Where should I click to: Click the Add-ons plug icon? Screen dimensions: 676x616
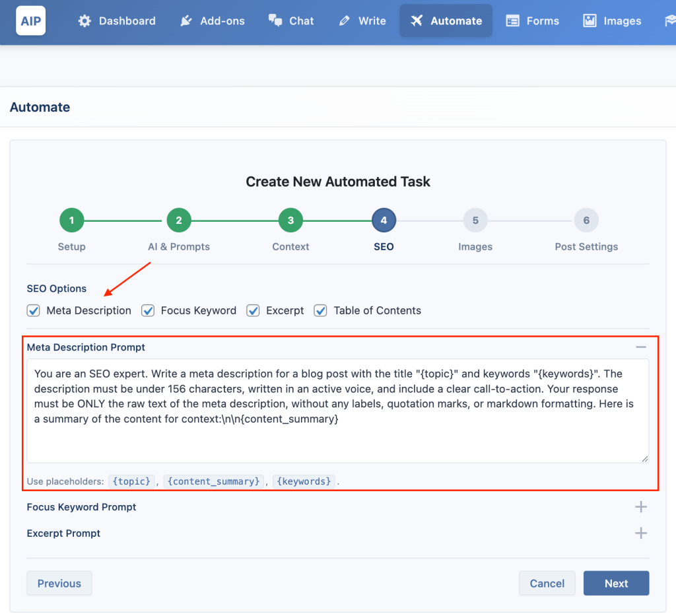pos(186,20)
